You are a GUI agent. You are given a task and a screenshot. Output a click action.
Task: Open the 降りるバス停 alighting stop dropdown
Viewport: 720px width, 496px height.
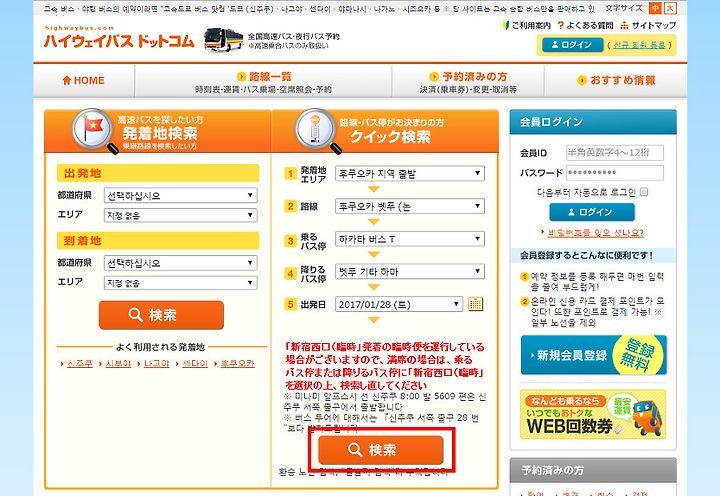click(x=410, y=271)
